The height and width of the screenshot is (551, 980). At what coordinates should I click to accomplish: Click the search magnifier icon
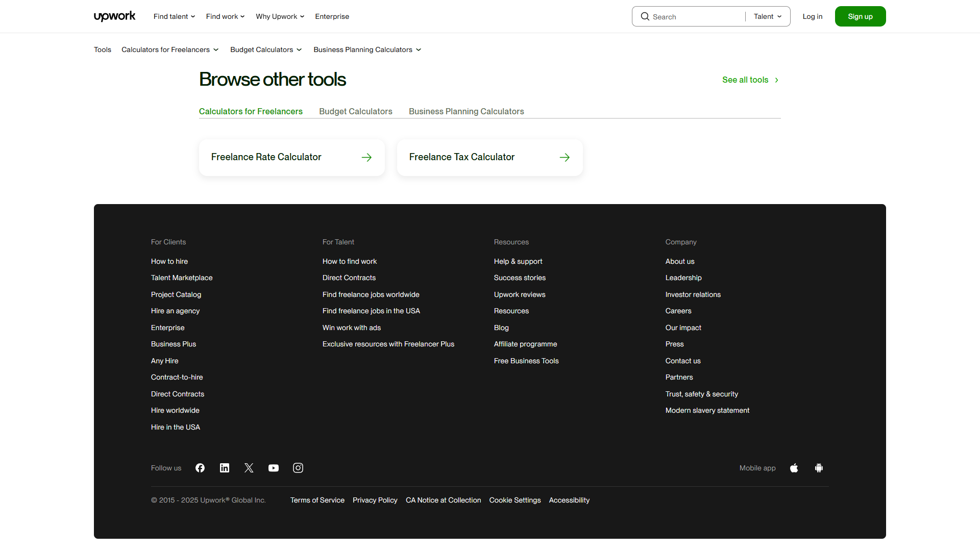[x=645, y=16]
